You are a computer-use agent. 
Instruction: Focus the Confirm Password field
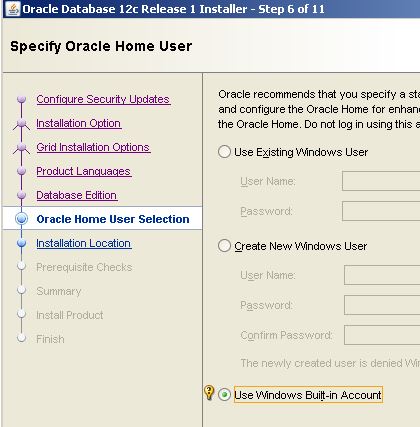(382, 335)
